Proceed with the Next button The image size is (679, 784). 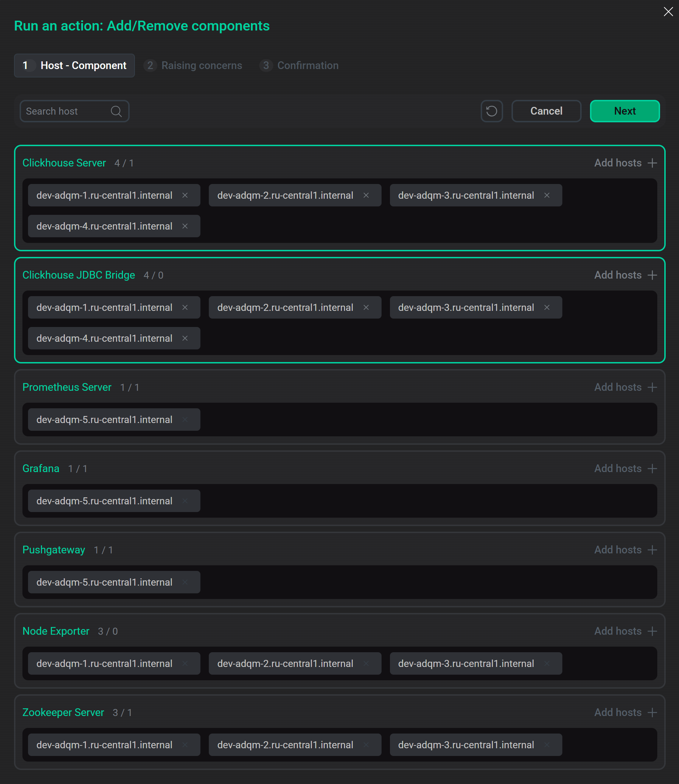pos(624,111)
